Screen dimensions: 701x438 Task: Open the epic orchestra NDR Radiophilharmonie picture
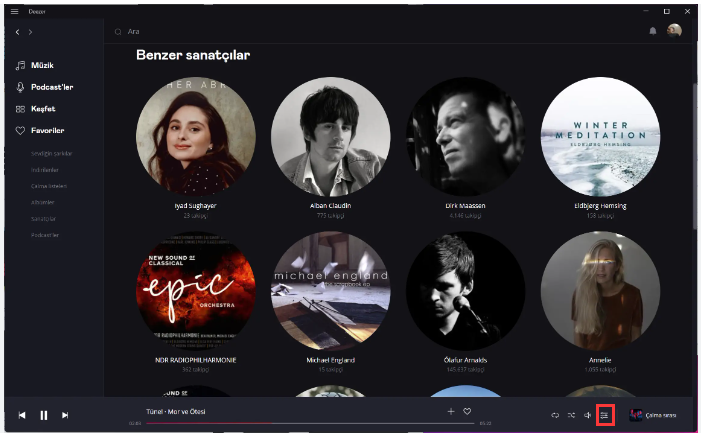coord(196,291)
